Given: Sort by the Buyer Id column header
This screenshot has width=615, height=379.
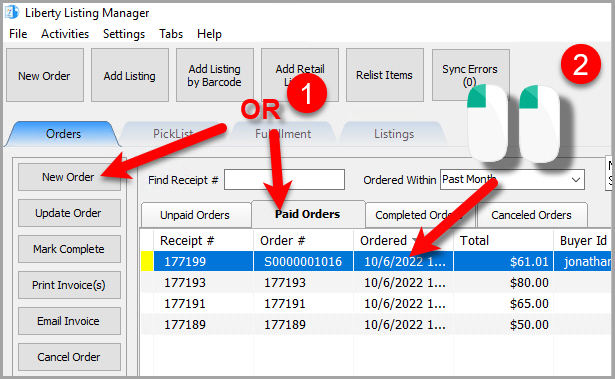Looking at the screenshot, I should coord(583,241).
